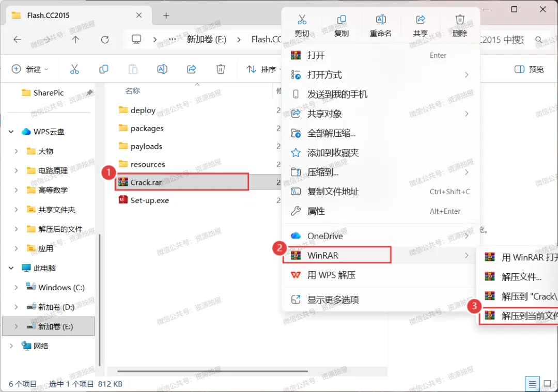Select 打开 with Enter shortcut
The width and height of the screenshot is (558, 392).
[381, 55]
